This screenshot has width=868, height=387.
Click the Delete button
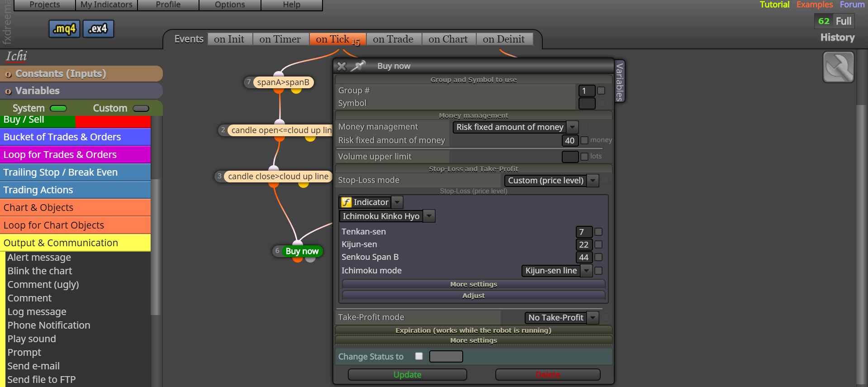[x=548, y=375]
